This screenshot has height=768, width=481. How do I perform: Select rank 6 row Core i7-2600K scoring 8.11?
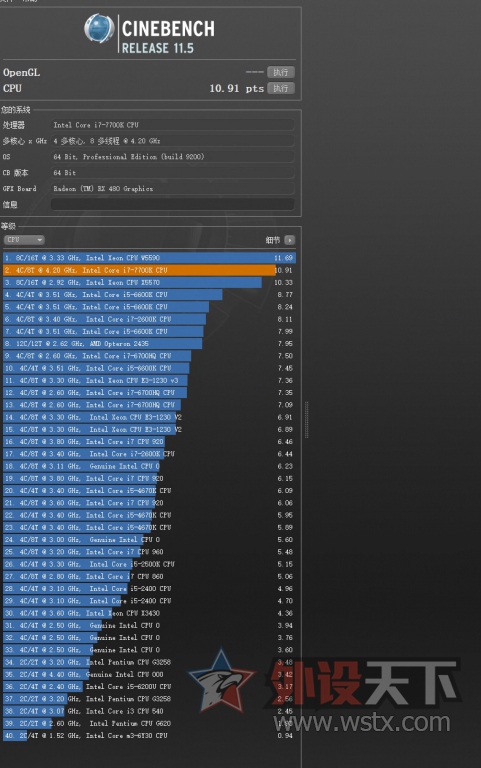click(149, 319)
